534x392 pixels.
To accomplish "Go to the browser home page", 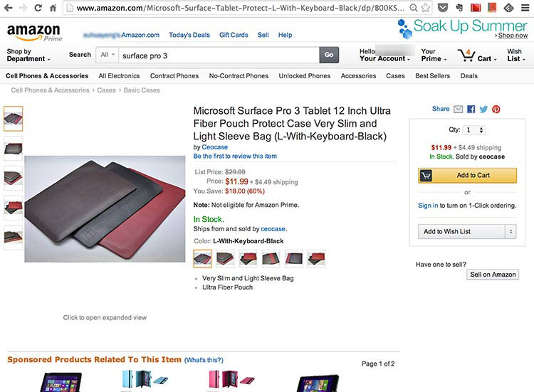I will (53, 9).
